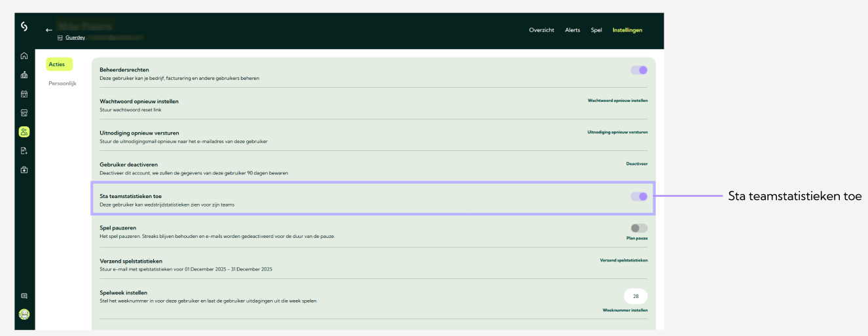The image size is (868, 336).
Task: Click the medical kit icon in sidebar
Action: click(24, 170)
